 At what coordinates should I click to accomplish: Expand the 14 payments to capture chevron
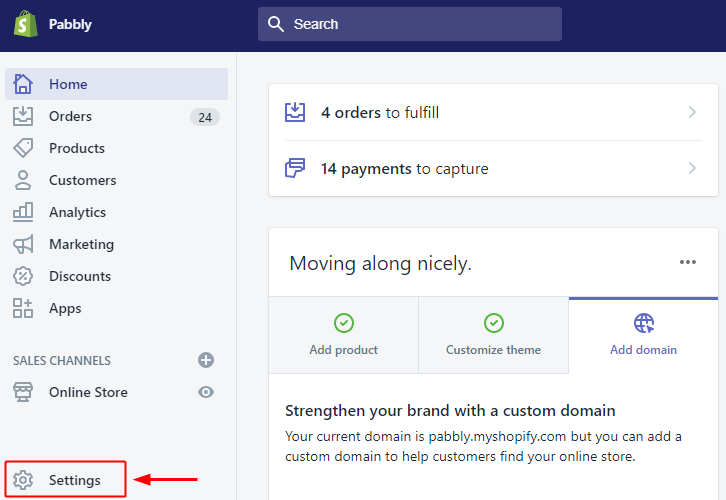692,168
